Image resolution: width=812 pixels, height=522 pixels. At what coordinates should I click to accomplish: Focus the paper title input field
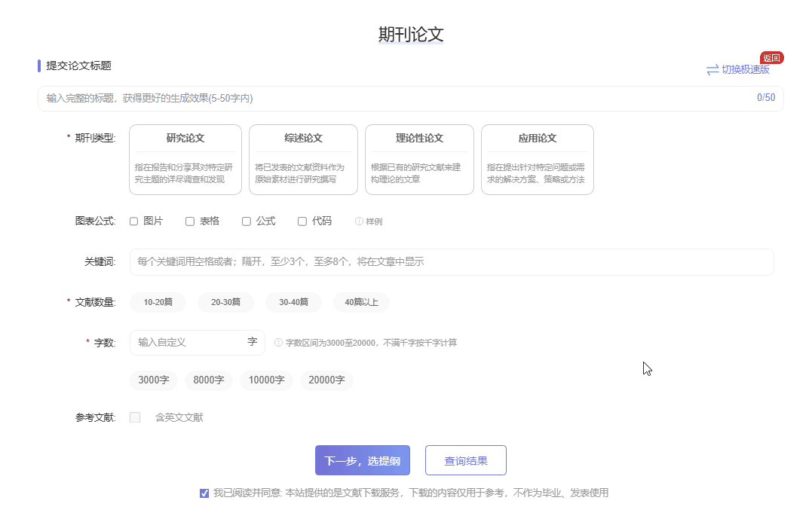click(x=411, y=98)
